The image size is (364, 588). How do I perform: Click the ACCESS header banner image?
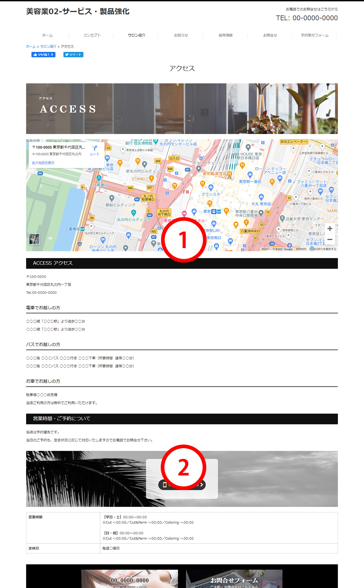[x=182, y=109]
